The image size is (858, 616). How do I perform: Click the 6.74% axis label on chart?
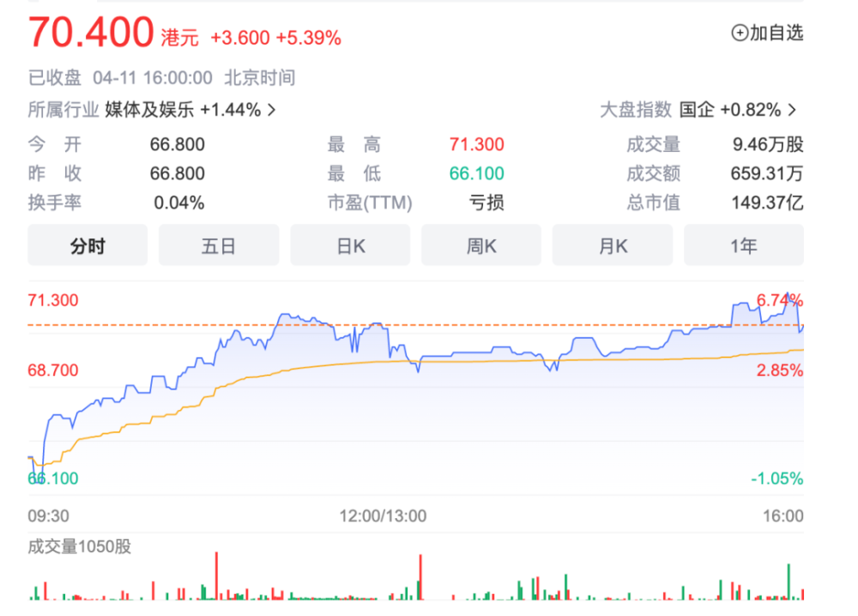pos(779,300)
